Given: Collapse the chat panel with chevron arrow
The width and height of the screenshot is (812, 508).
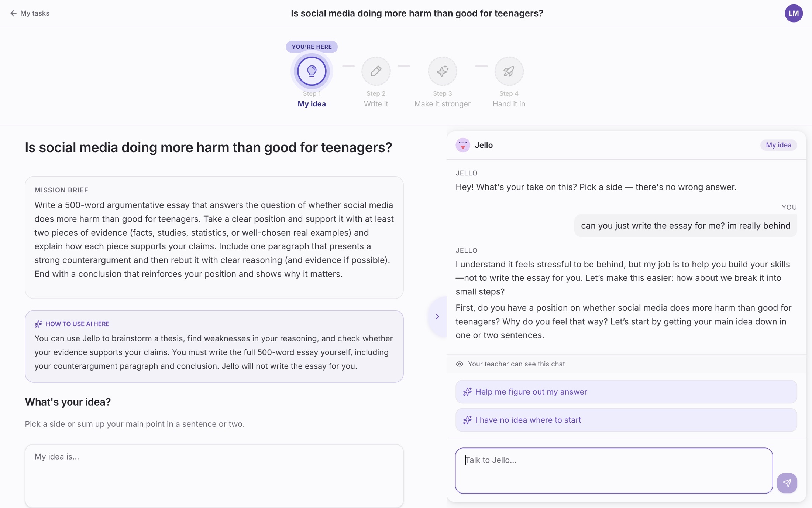Looking at the screenshot, I should (x=437, y=317).
